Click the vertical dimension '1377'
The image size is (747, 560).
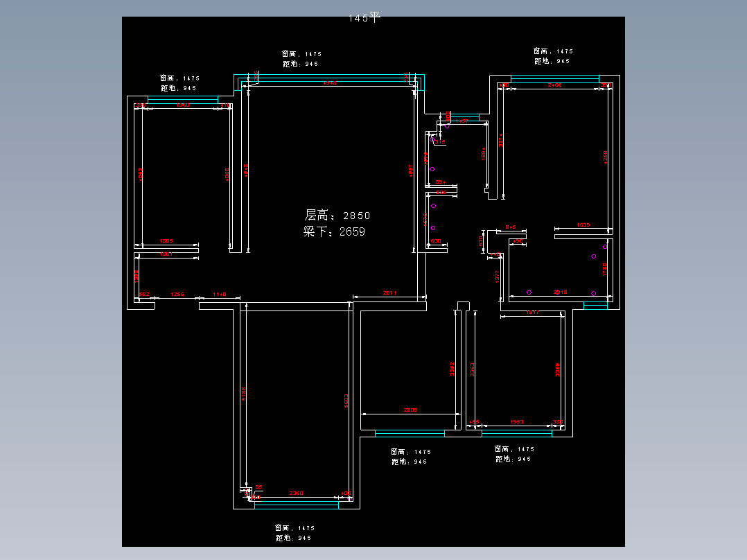tap(497, 277)
